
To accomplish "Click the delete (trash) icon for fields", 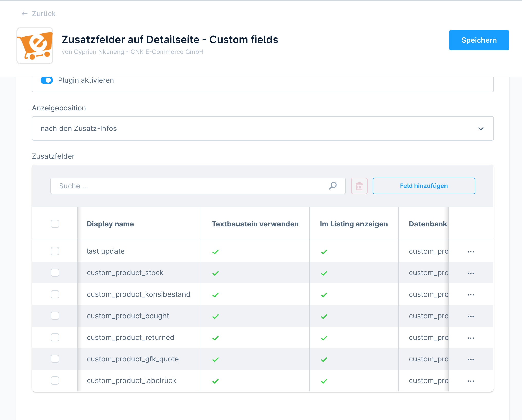I will (359, 186).
